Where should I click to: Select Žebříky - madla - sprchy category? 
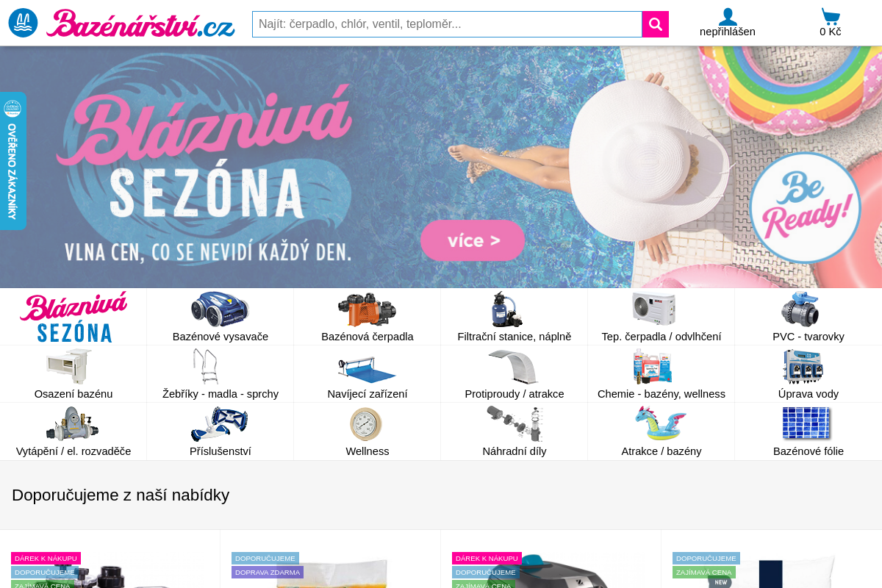point(220,375)
